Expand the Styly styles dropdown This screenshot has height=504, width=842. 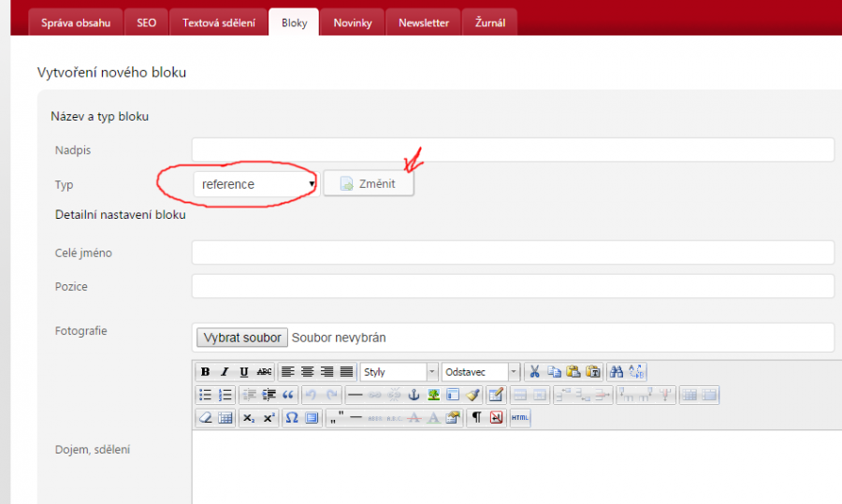399,372
